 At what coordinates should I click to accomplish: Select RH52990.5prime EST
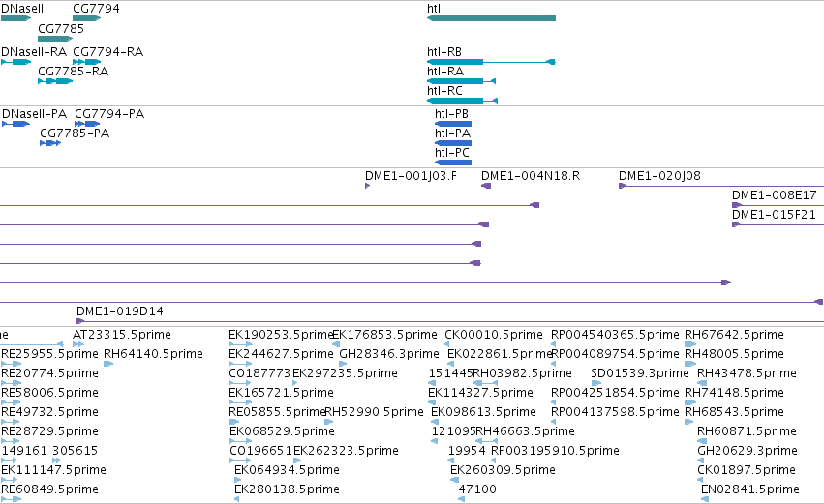click(328, 422)
